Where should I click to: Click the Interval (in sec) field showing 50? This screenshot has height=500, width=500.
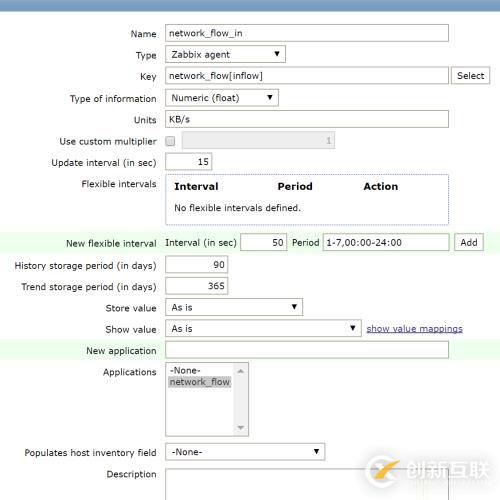263,242
